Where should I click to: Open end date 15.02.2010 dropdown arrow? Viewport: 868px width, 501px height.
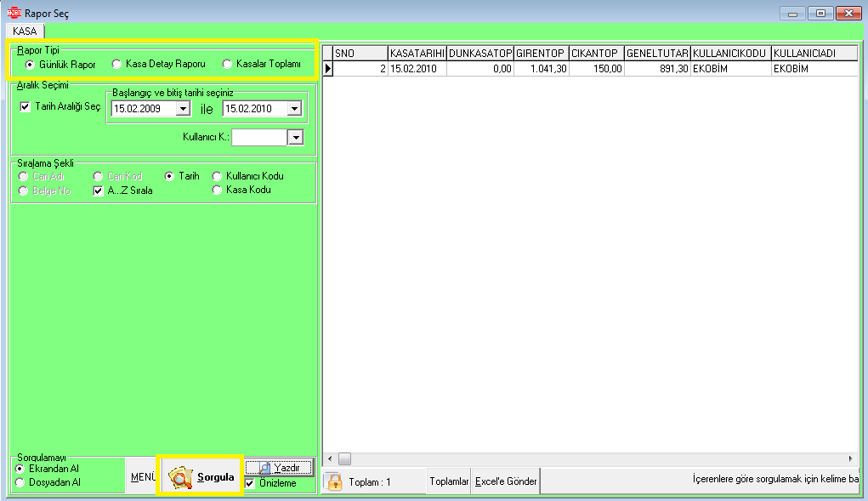pyautogui.click(x=294, y=109)
